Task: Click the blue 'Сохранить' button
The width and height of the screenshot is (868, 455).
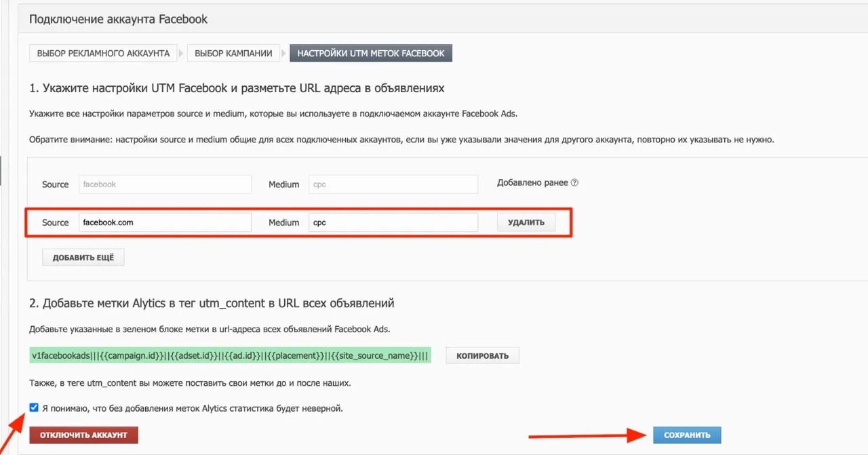Action: click(x=687, y=435)
